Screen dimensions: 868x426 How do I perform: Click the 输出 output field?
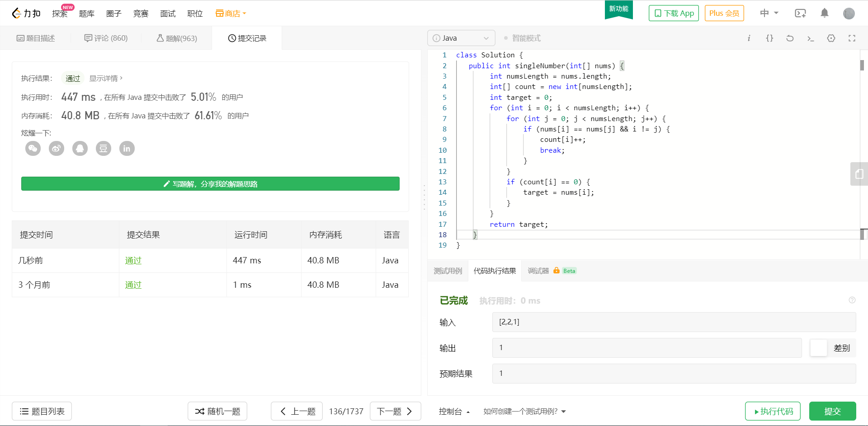pyautogui.click(x=647, y=348)
